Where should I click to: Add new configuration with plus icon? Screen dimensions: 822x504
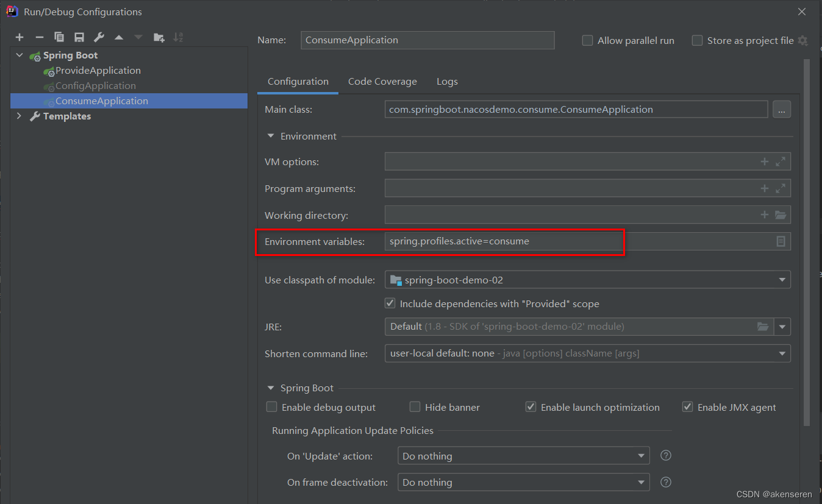pos(20,38)
